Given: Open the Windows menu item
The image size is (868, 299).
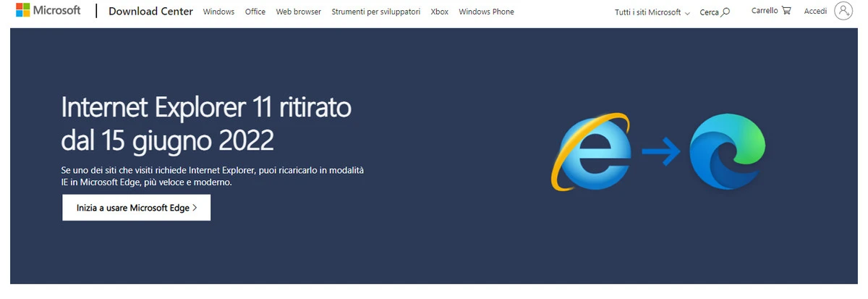Looking at the screenshot, I should point(218,12).
